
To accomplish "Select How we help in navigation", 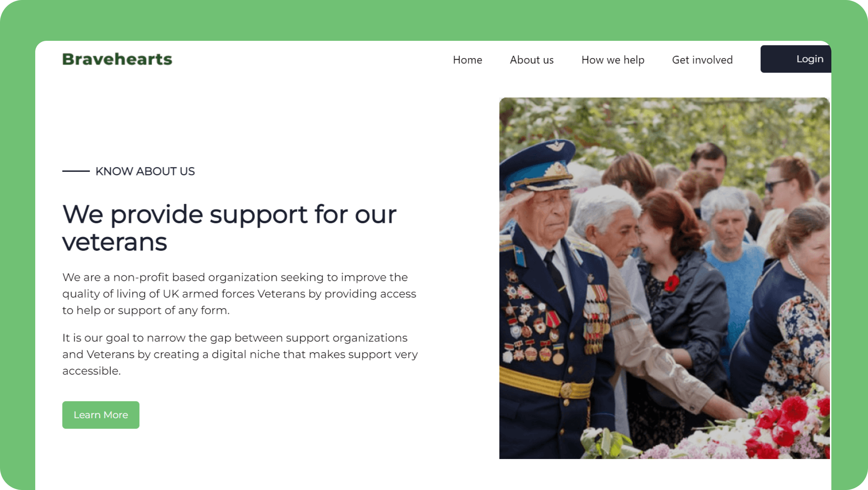I will tap(613, 60).
